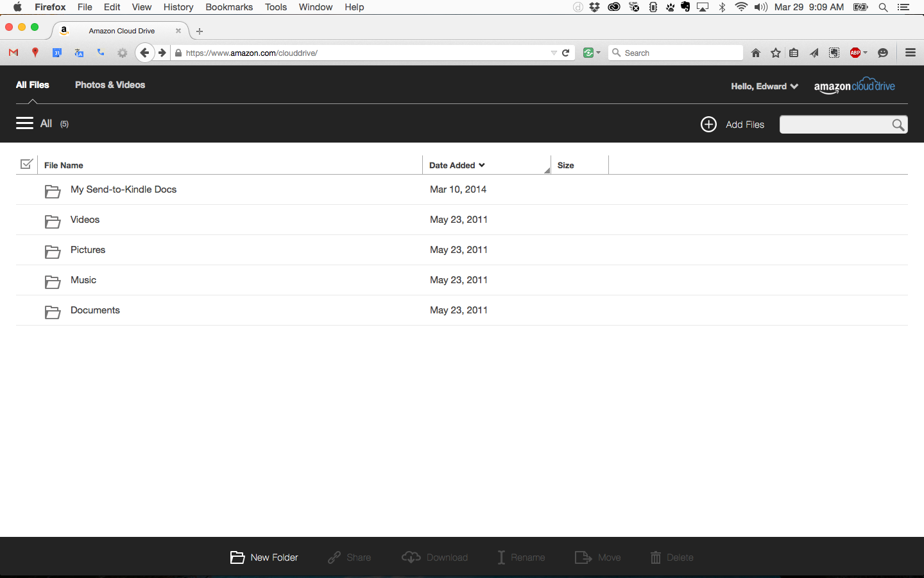
Task: Bookmark page with the star icon
Action: 776,53
